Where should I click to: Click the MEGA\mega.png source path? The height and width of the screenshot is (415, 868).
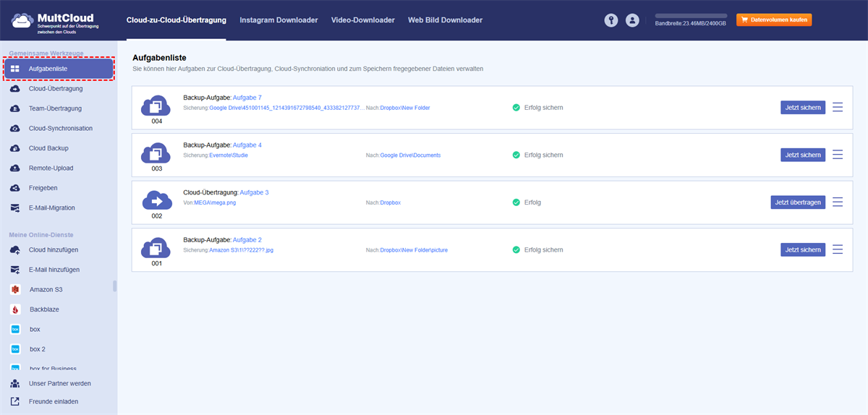point(215,203)
